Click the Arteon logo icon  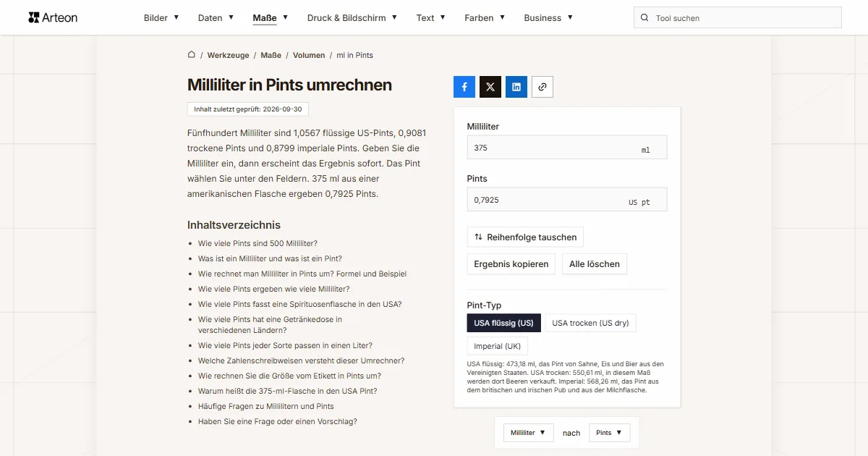click(34, 17)
